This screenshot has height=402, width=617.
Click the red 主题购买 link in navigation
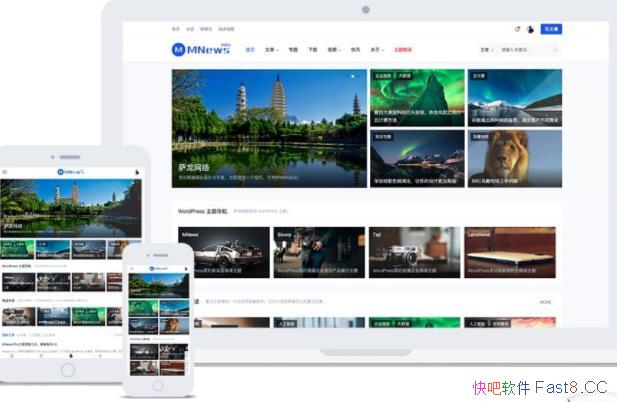404,49
